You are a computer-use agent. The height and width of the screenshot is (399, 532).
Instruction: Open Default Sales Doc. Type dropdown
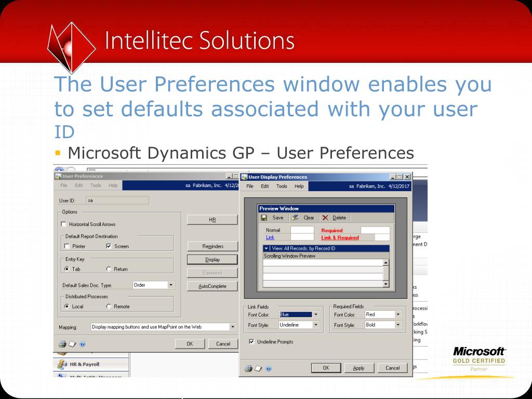click(x=170, y=285)
